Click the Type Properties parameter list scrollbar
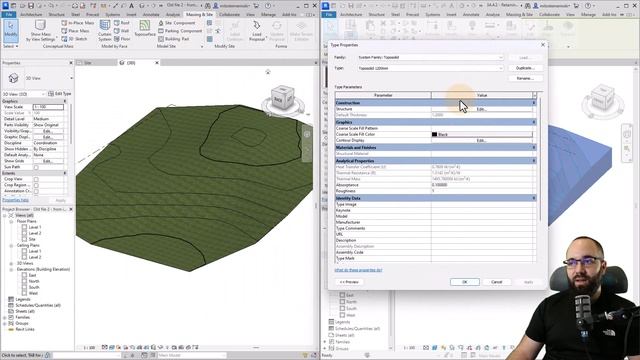 coord(540,159)
